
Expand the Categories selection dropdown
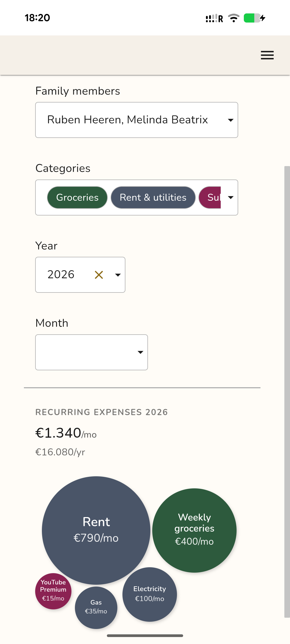(x=231, y=197)
